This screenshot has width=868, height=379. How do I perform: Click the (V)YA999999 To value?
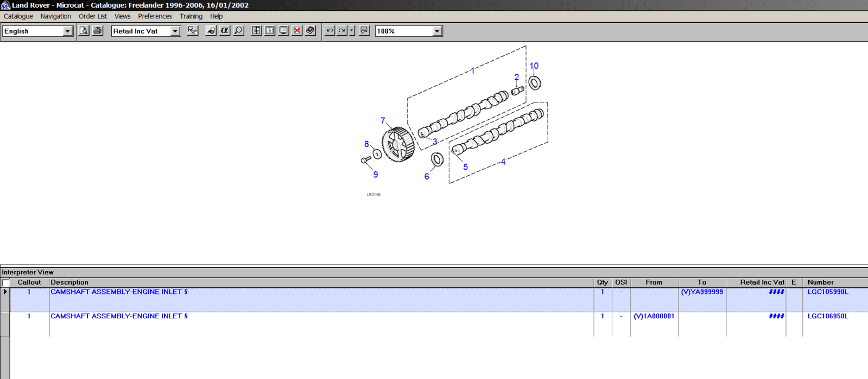pyautogui.click(x=702, y=292)
